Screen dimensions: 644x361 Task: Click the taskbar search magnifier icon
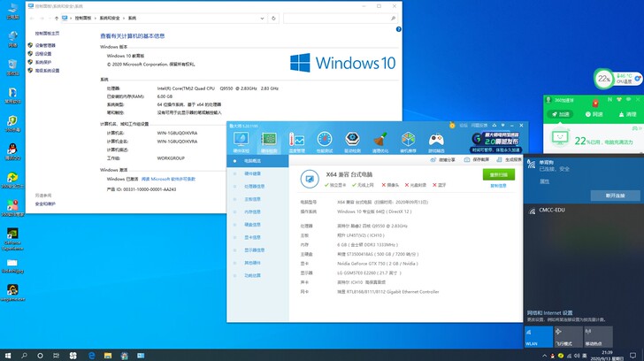24,356
